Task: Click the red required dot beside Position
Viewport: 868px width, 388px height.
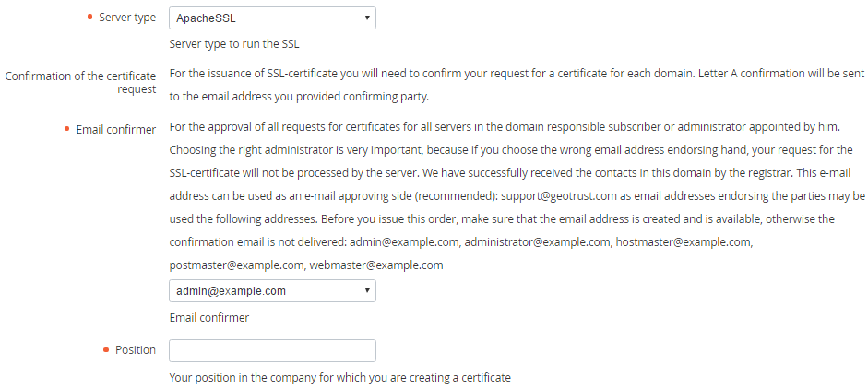Action: [105, 350]
